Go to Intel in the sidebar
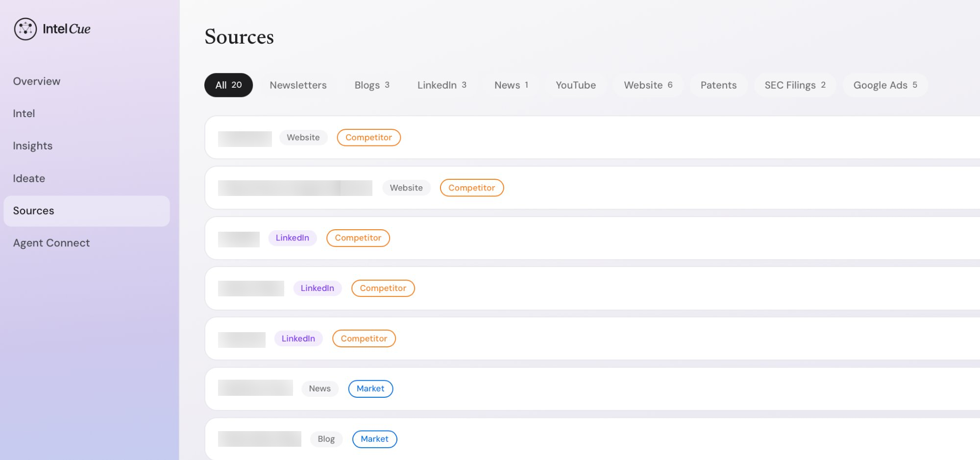This screenshot has width=980, height=460. (24, 114)
